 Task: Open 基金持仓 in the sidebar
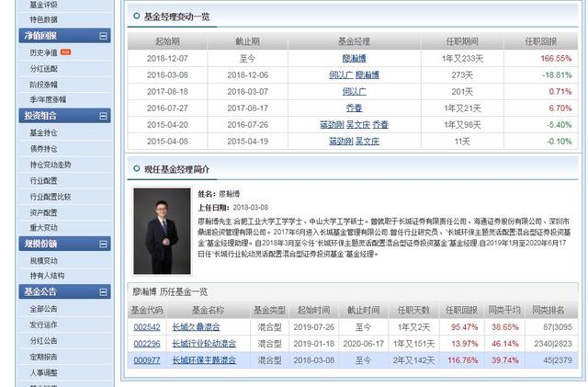pos(43,133)
